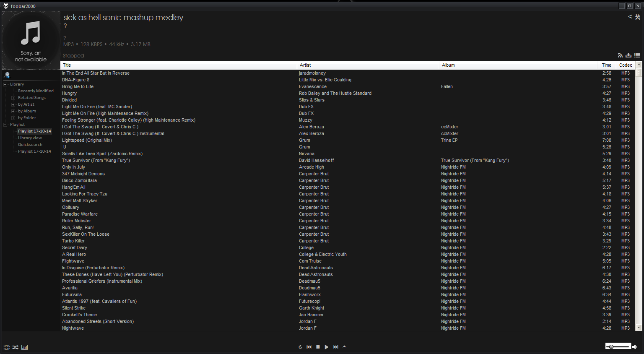
Task: Skip to previous track
Action: (309, 347)
